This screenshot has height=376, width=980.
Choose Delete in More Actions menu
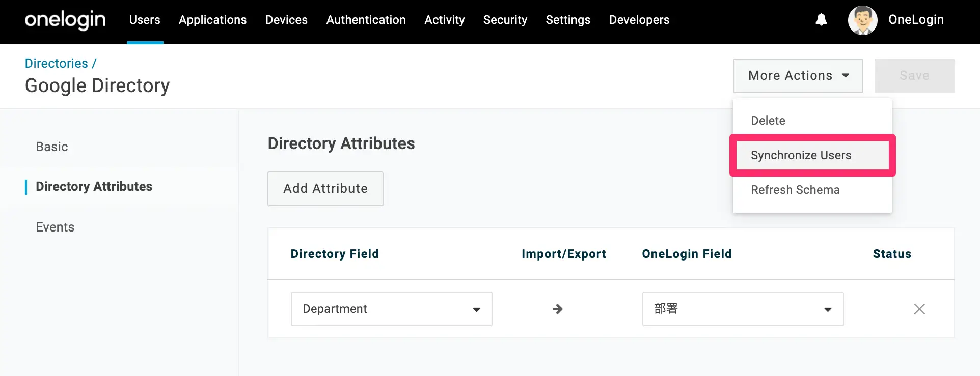coord(768,121)
